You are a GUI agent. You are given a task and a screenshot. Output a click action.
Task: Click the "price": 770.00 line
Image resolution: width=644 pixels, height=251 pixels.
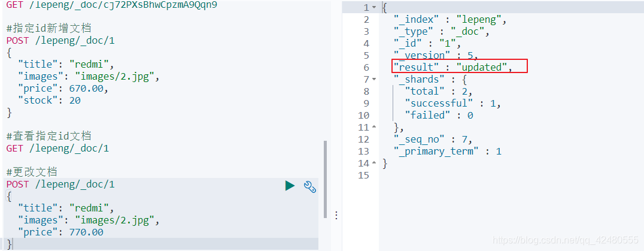(x=61, y=232)
